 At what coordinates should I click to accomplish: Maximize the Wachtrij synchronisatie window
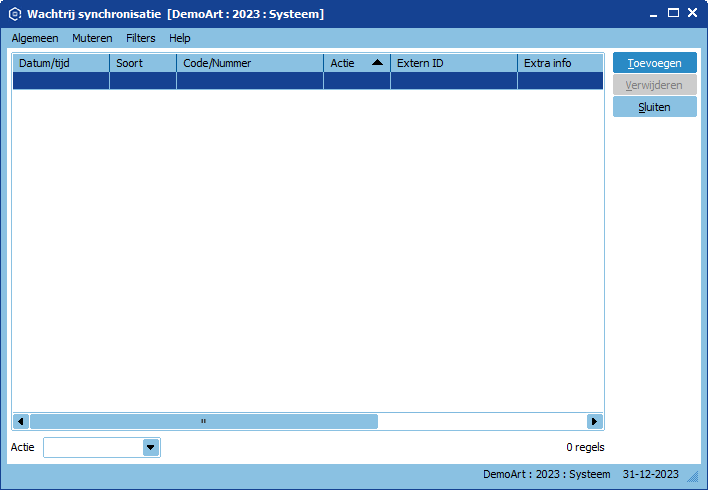673,13
